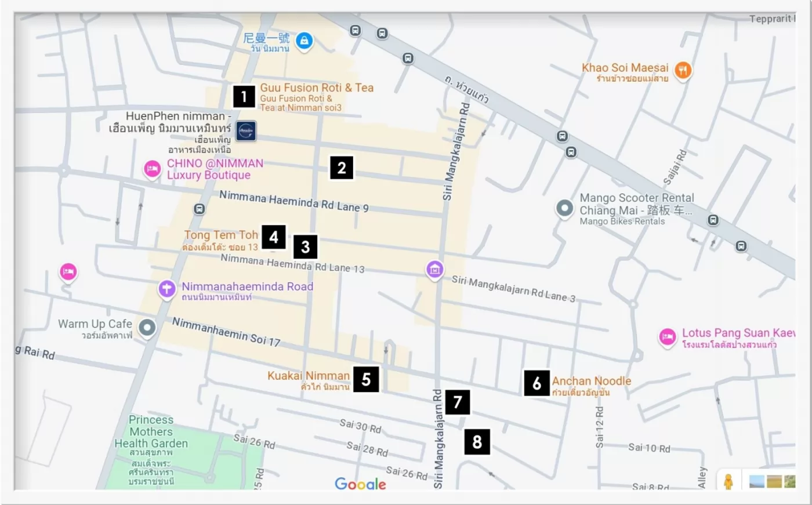Viewport: 812px width, 505px height.
Task: Open the map layers thumbnail strip
Action: click(772, 481)
